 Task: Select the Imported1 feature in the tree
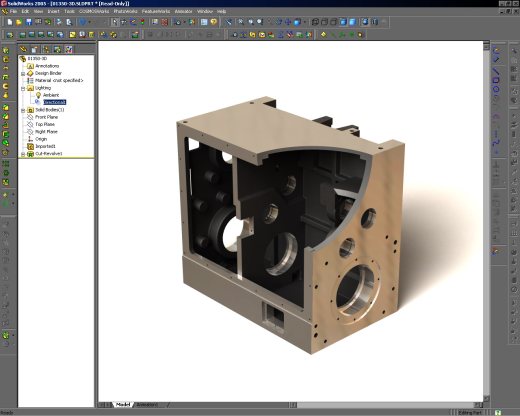click(45, 146)
